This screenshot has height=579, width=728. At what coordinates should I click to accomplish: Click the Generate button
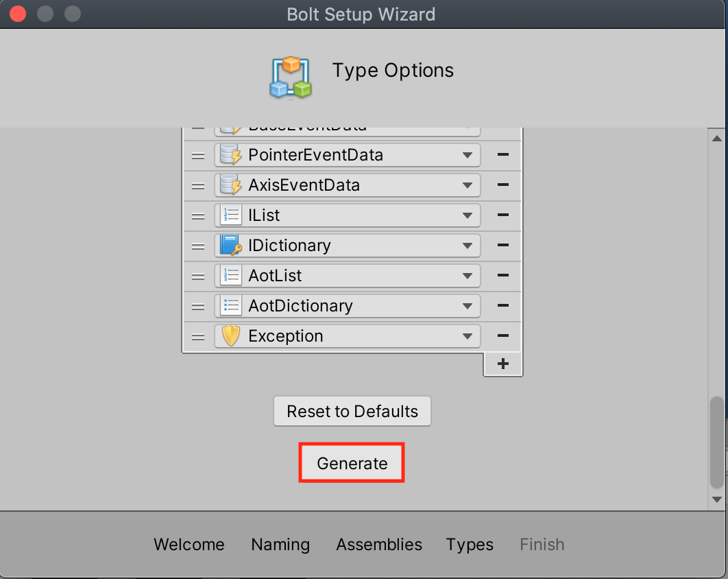pos(351,462)
